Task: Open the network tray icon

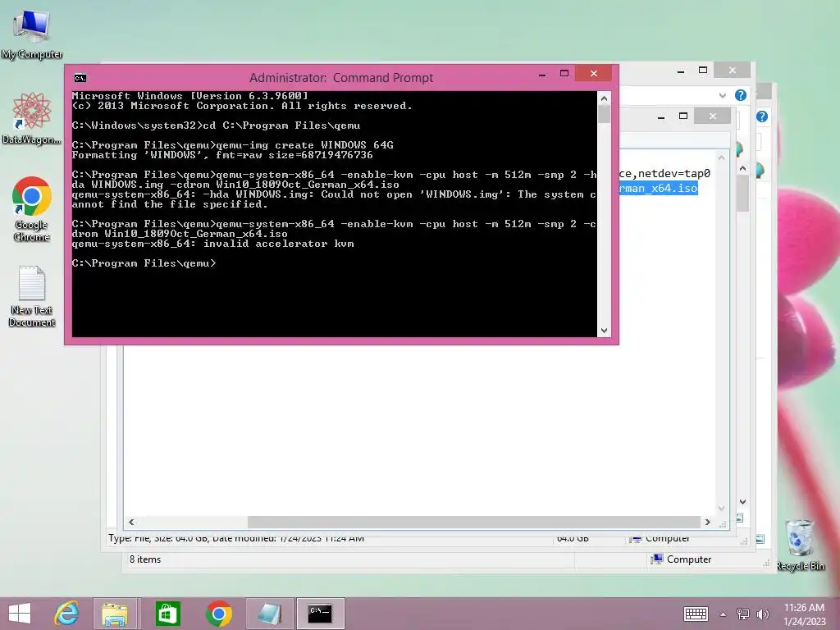Action: point(743,614)
